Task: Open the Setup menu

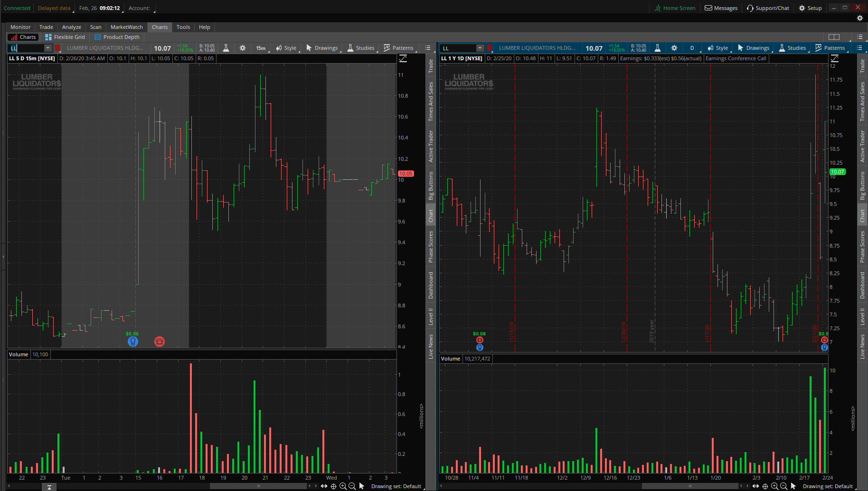Action: 810,8
